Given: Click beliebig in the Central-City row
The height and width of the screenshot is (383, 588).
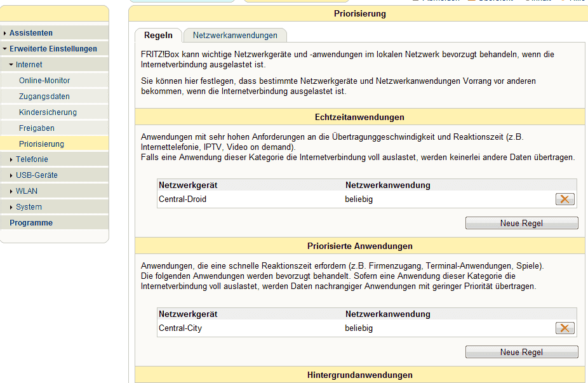Looking at the screenshot, I should point(359,328).
